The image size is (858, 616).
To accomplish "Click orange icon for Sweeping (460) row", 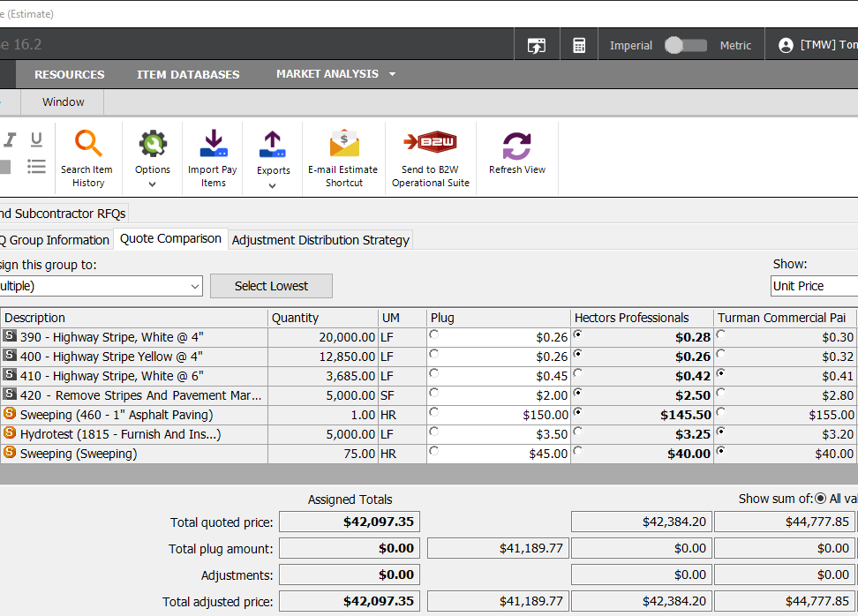I will [x=10, y=413].
